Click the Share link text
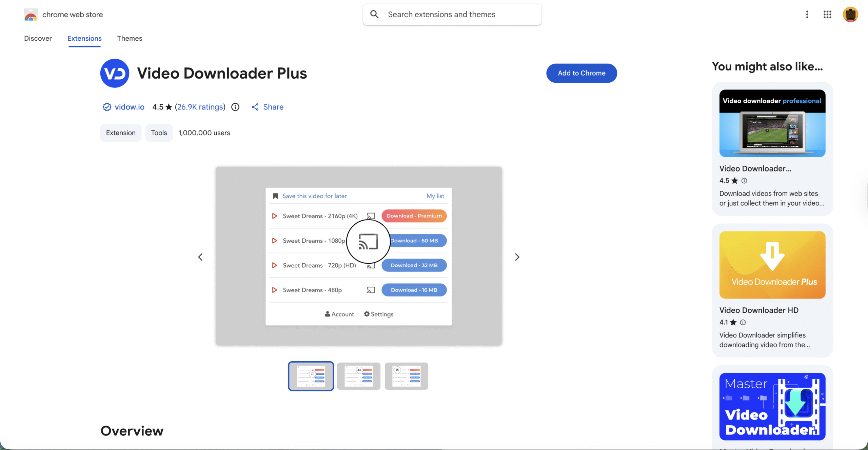Image resolution: width=868 pixels, height=450 pixels. (273, 107)
